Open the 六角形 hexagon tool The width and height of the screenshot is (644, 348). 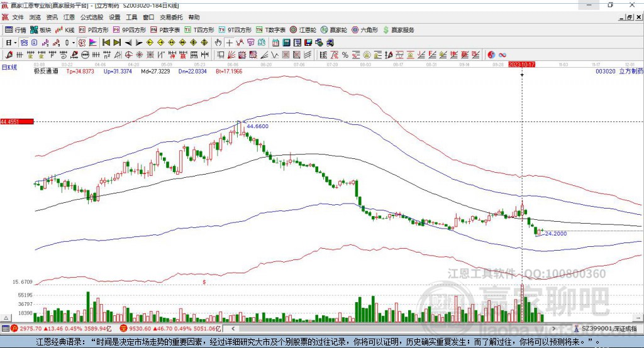coord(365,30)
